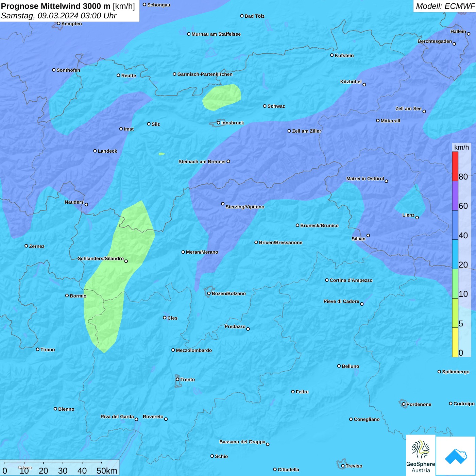Click the Innsbruck city marker
Image resolution: width=476 pixels, height=476 pixels.
point(218,123)
